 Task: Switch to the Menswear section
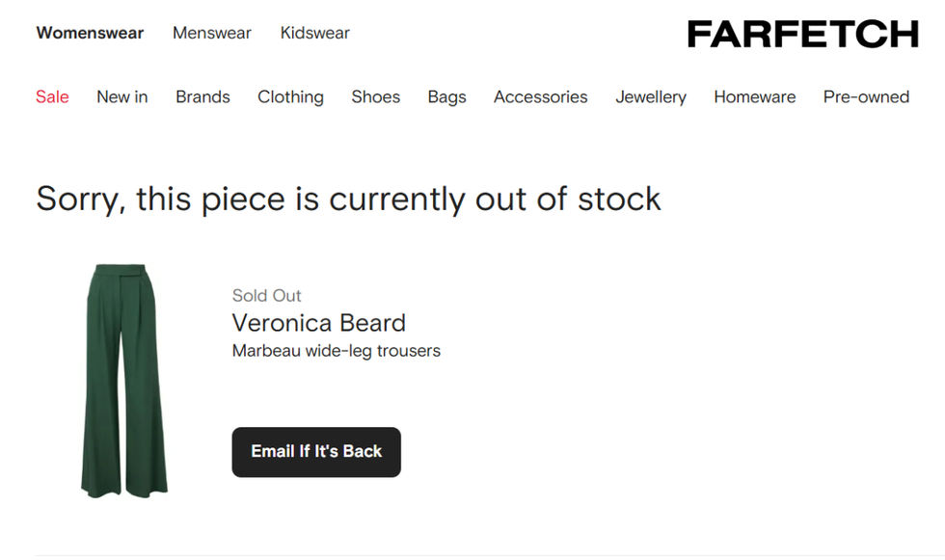coord(211,33)
